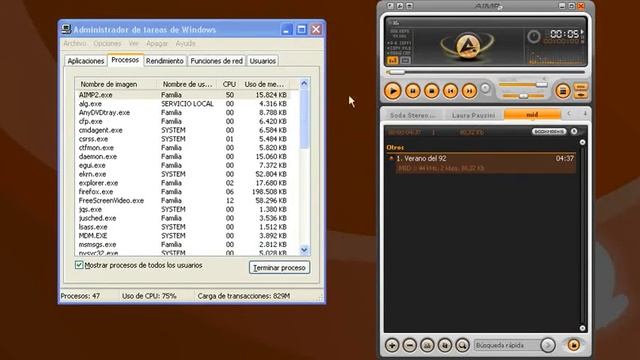Select the explorer.exe process row
This screenshot has height=360, width=640.
point(183,183)
